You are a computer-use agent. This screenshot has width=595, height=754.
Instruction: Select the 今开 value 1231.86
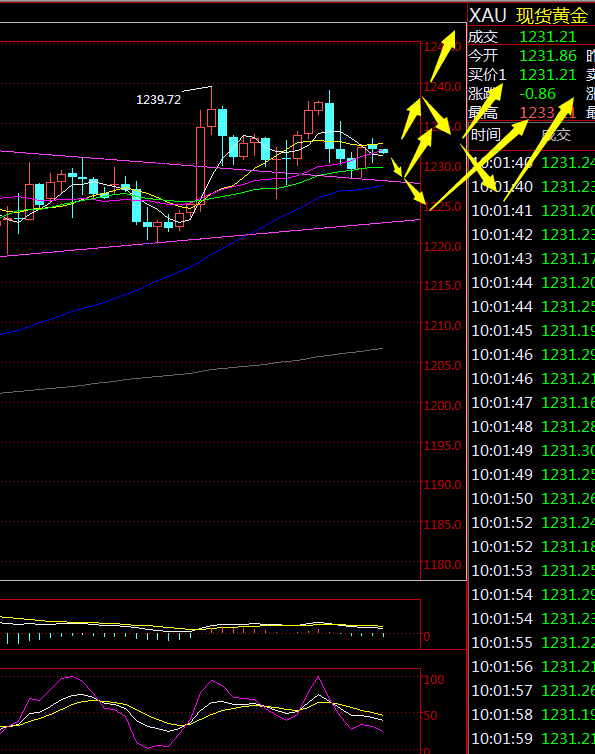(x=548, y=56)
